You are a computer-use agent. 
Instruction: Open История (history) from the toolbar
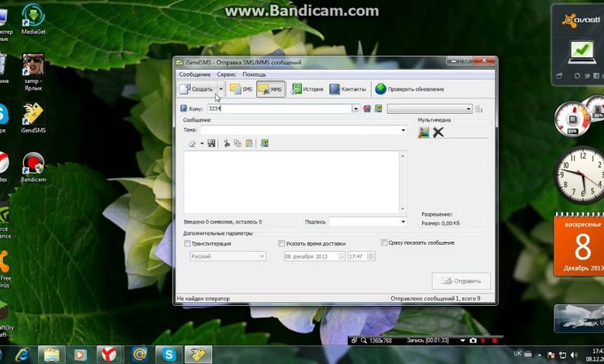(307, 89)
